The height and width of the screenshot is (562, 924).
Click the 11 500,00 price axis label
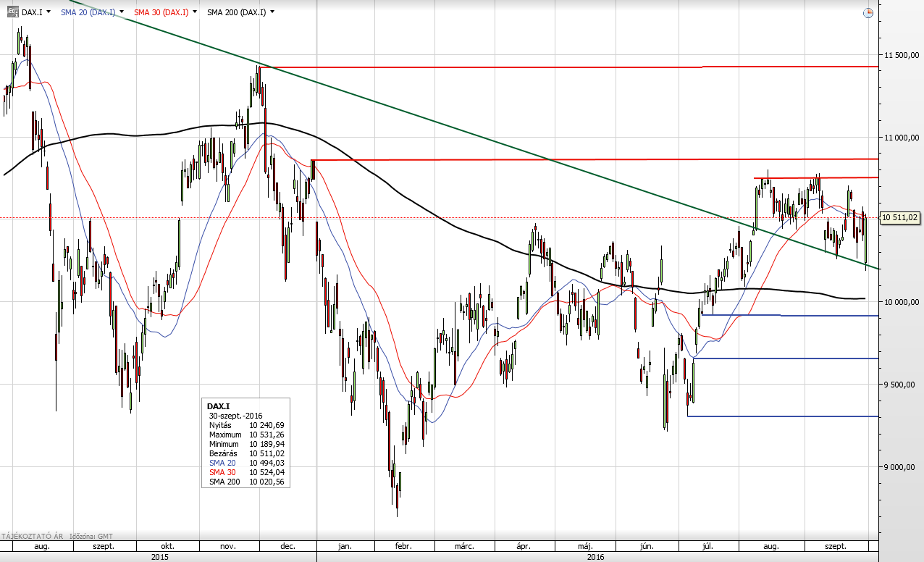(901, 55)
